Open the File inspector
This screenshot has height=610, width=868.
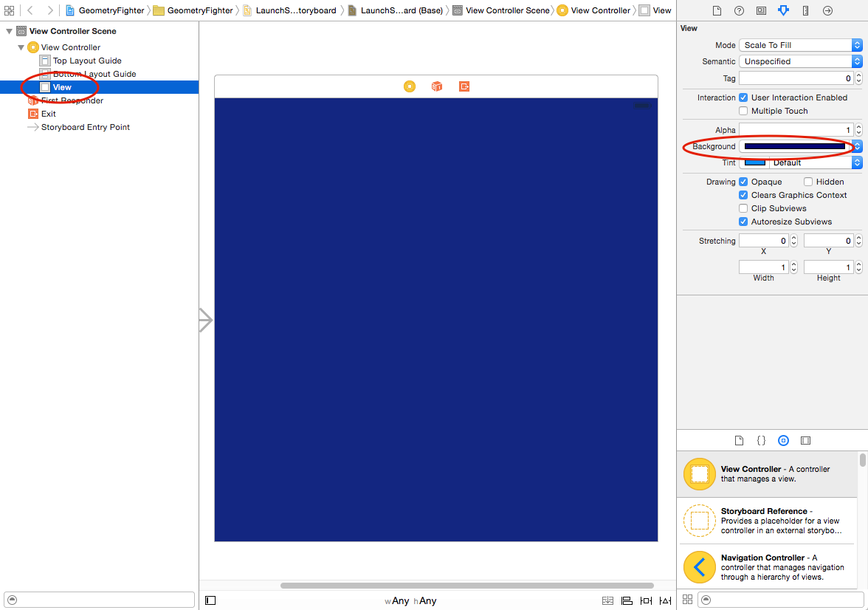tap(717, 10)
